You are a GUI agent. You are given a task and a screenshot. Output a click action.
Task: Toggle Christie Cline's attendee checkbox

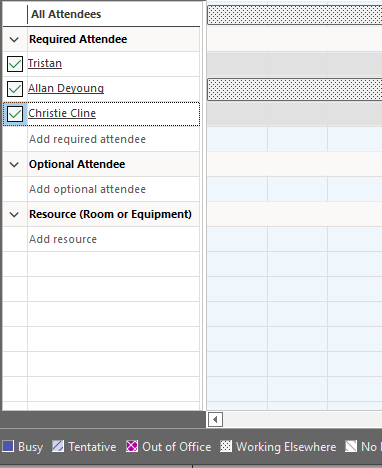coord(15,114)
